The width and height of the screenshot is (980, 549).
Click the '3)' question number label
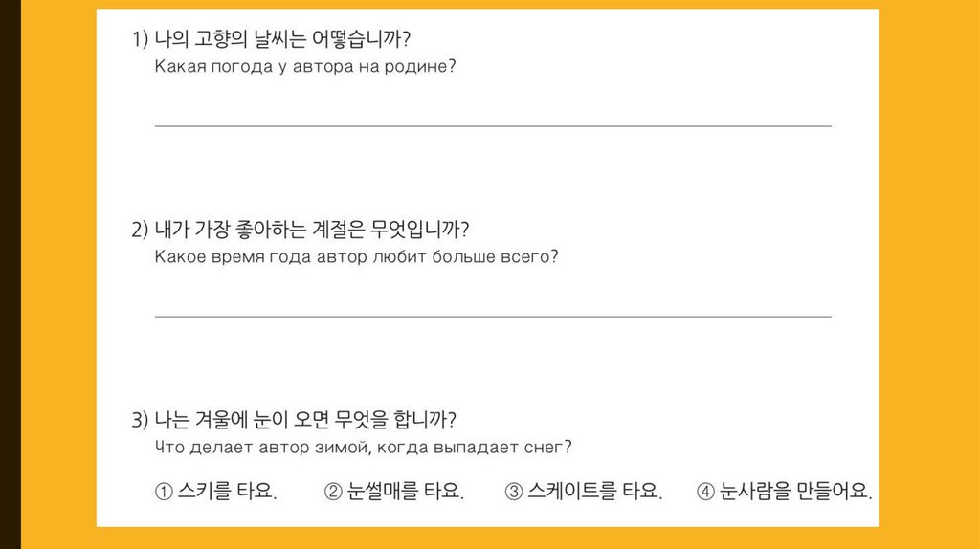click(x=140, y=420)
